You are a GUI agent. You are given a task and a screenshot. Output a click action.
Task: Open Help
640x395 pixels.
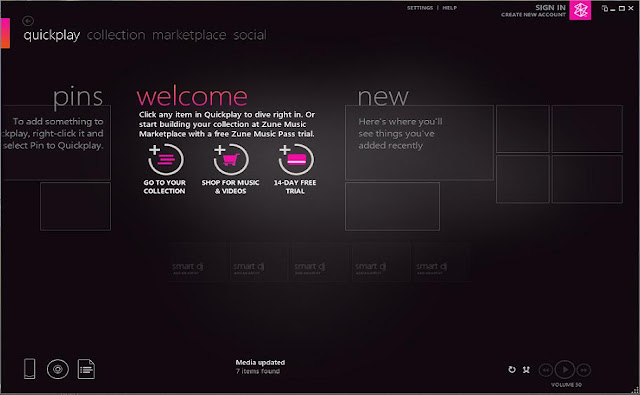coord(449,8)
